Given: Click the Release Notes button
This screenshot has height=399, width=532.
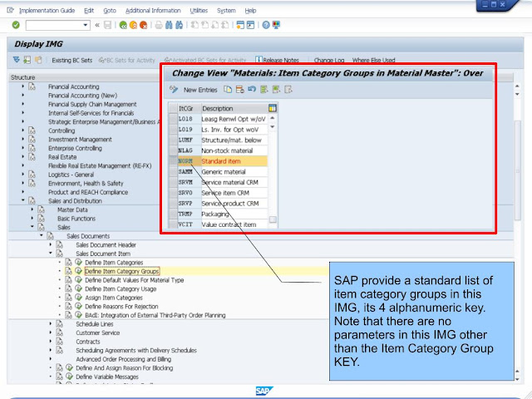Looking at the screenshot, I should coord(277,60).
